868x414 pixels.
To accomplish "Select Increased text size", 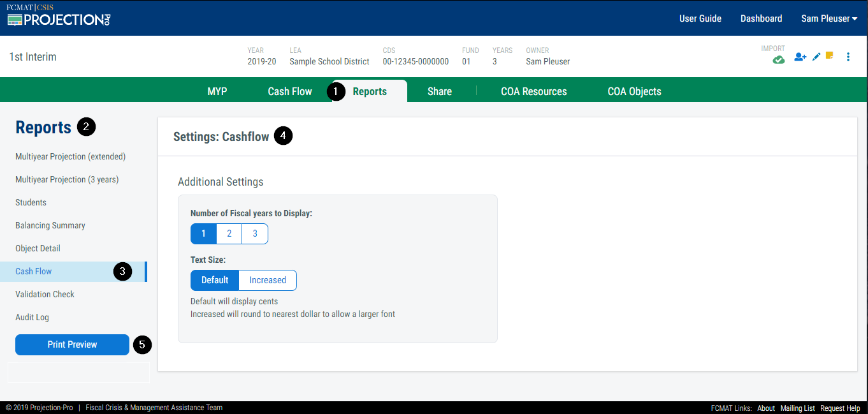I will click(x=268, y=280).
